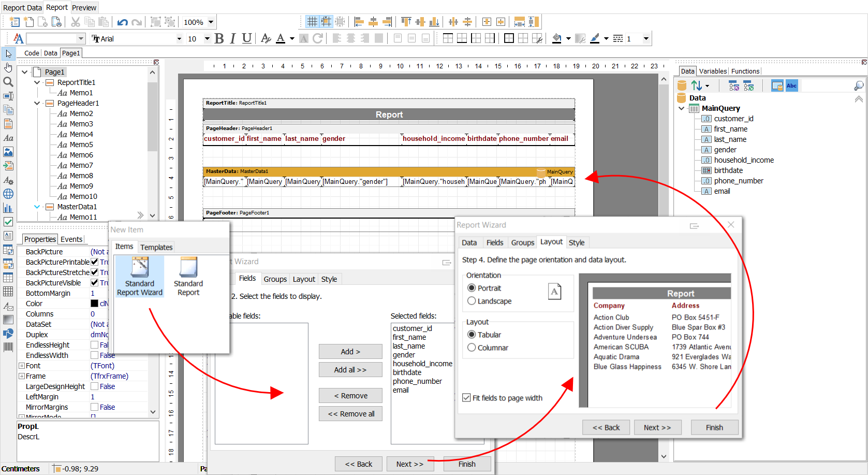Collapse the PageHeader1 tree node
Image resolution: width=868 pixels, height=475 pixels.
coord(37,103)
